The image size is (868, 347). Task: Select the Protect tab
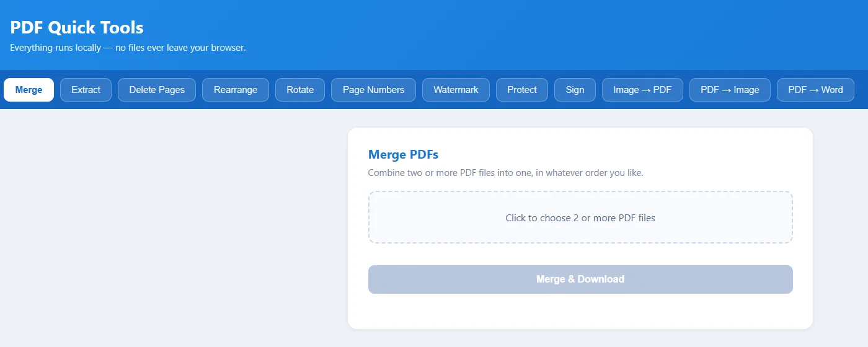522,90
